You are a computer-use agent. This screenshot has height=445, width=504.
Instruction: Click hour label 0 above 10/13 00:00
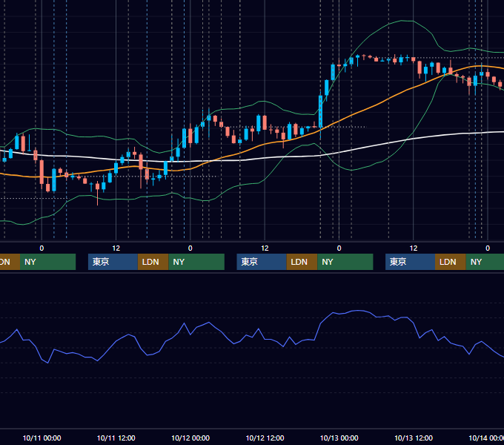click(x=339, y=248)
